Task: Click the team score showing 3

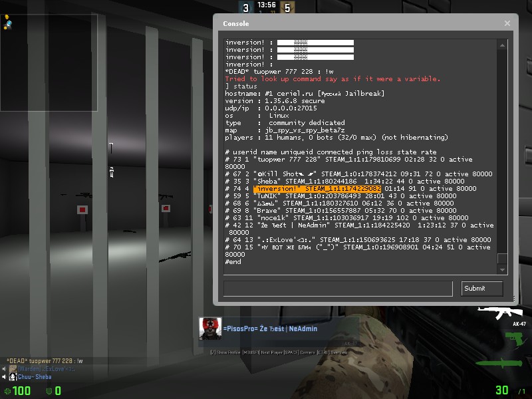Action: 245,8
